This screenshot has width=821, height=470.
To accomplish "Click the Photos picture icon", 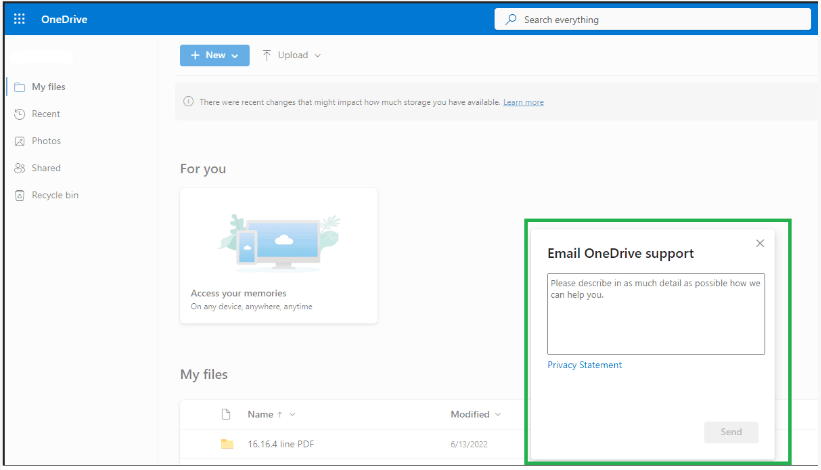I will pos(19,141).
